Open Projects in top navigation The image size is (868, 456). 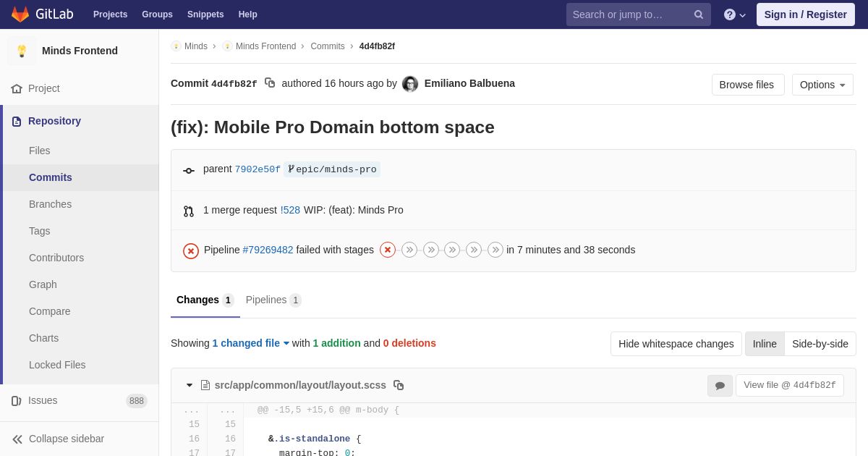click(x=110, y=14)
